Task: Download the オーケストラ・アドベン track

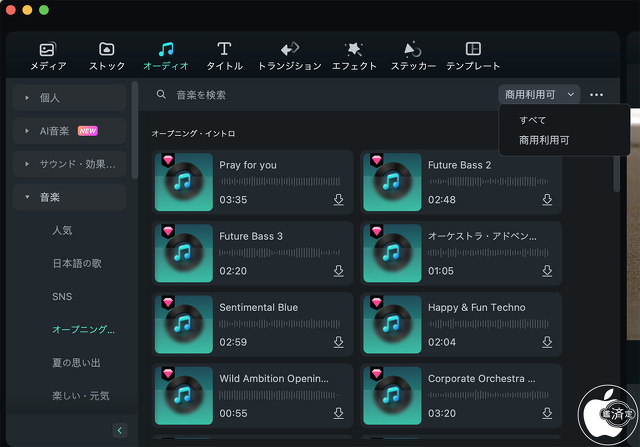Action: coord(547,271)
